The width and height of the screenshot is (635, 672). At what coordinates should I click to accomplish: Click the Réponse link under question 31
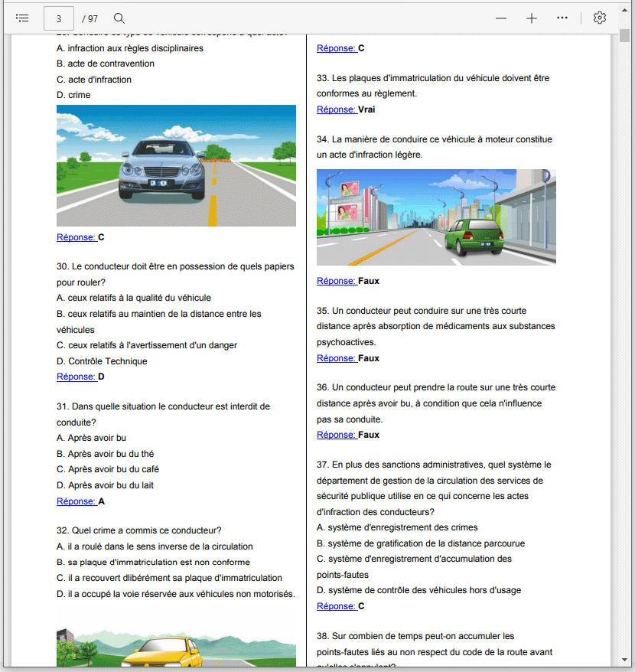pyautogui.click(x=76, y=501)
